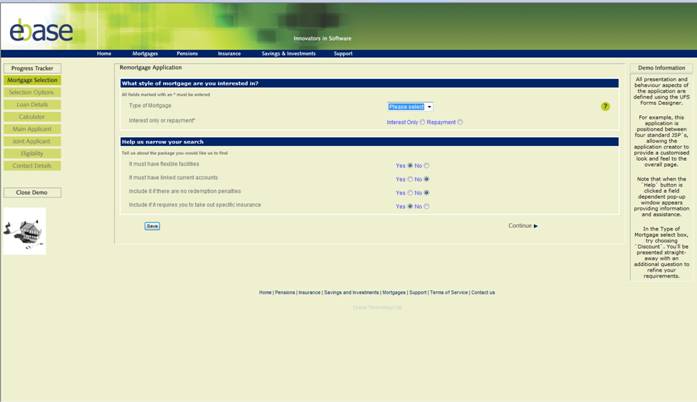Click the Terms of Service footer link
This screenshot has height=402, width=697.
(449, 292)
